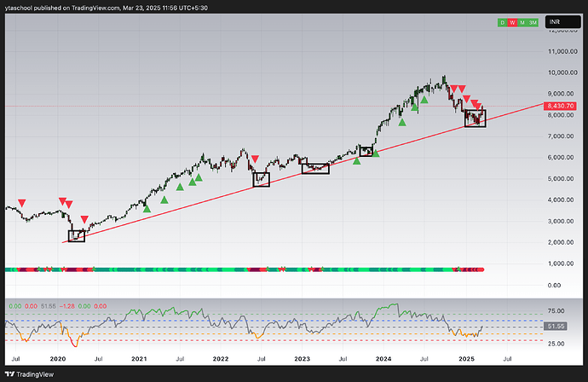Click the 2020 label on time axis
Screen dimensions: 588x382
tap(58, 359)
